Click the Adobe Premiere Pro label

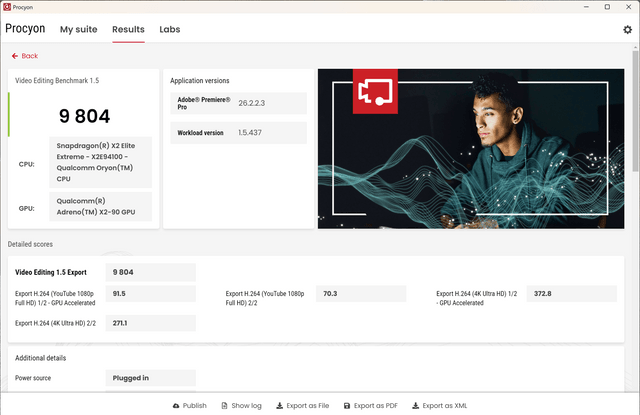click(x=204, y=103)
